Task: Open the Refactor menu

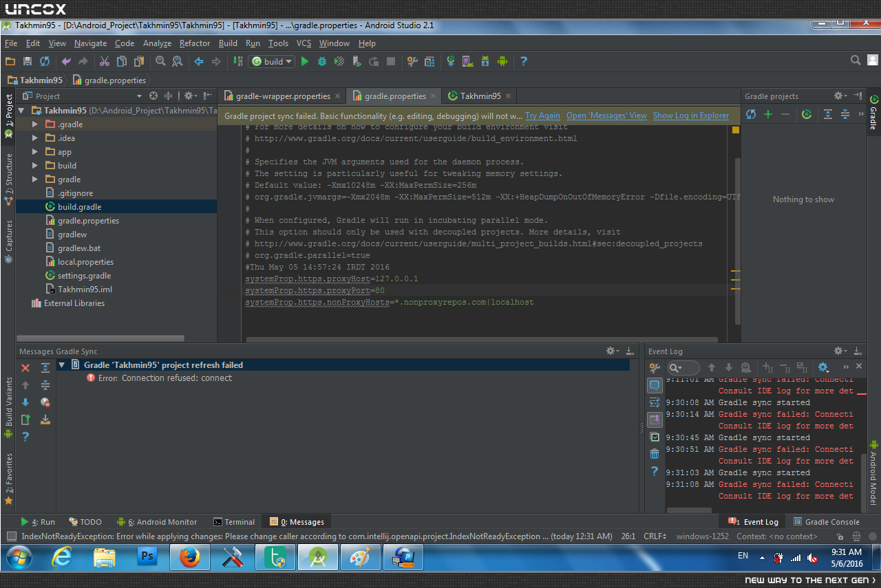Action: coord(195,43)
